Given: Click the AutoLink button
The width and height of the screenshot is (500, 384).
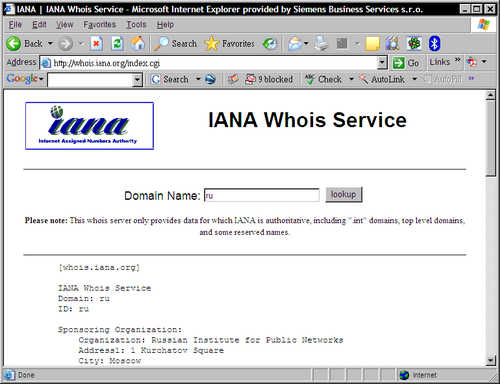Looking at the screenshot, I should tap(381, 79).
